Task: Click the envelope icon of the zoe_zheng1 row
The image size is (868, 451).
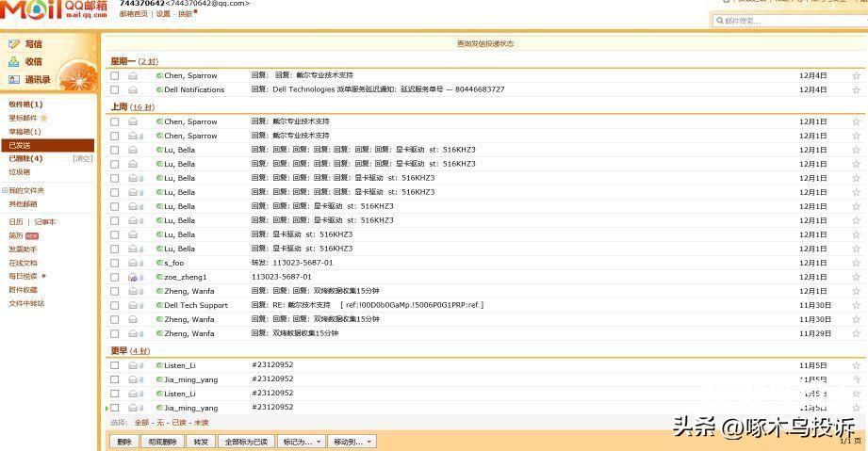Action: 133,277
